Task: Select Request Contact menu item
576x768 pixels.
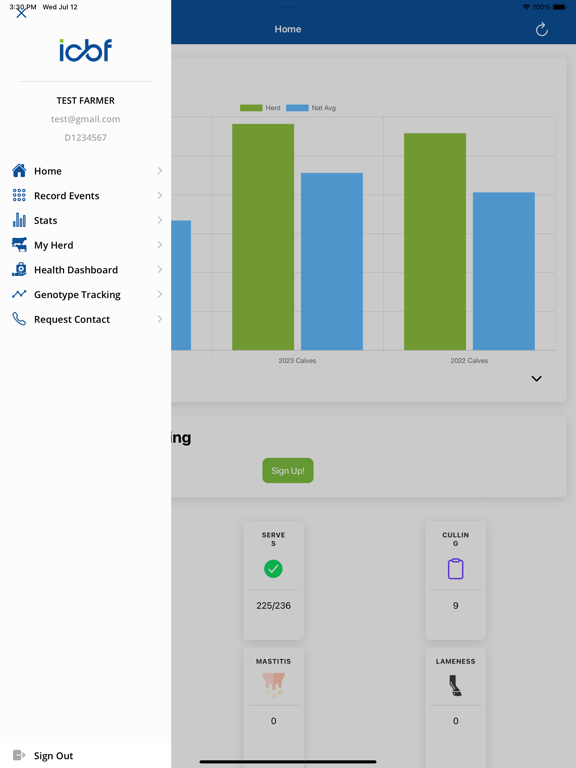Action: pyautogui.click(x=86, y=319)
